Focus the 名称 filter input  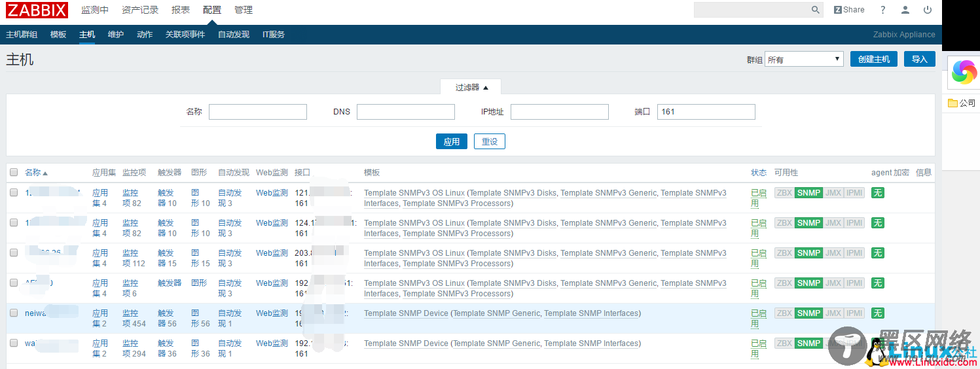click(x=258, y=112)
